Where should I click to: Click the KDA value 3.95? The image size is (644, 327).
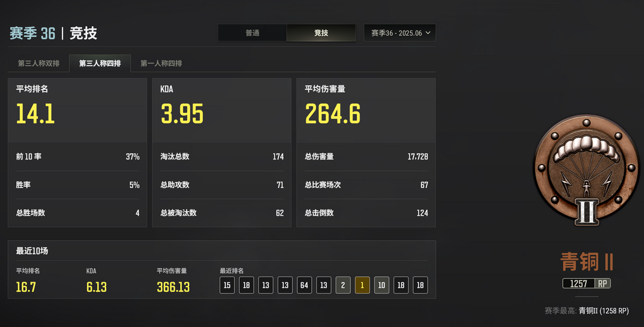click(182, 114)
